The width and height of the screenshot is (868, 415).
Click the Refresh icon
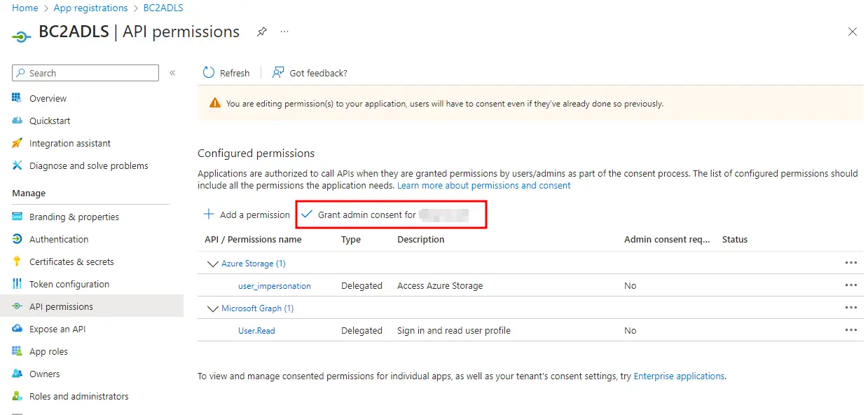(x=209, y=73)
